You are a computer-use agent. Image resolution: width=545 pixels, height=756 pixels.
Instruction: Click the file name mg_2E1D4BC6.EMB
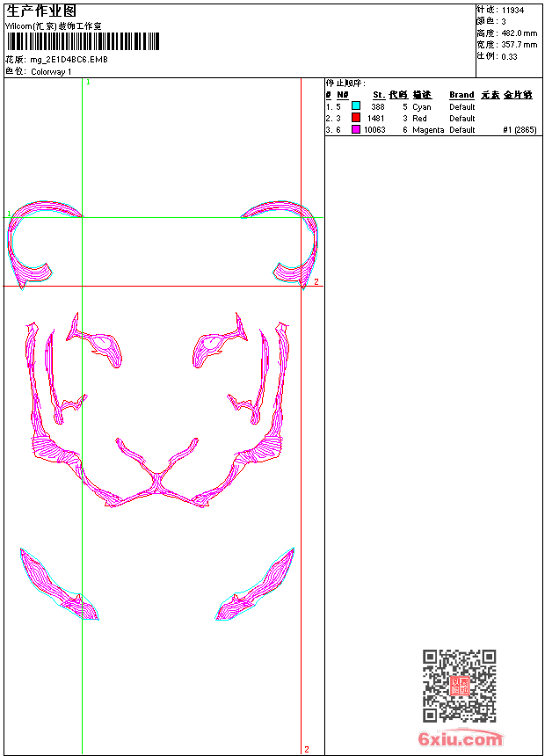click(x=69, y=60)
